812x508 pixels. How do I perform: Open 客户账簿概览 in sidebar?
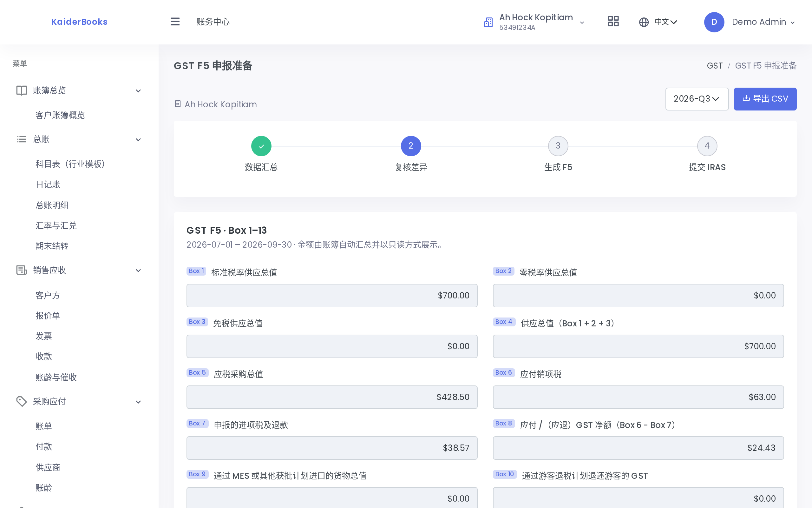pos(60,115)
